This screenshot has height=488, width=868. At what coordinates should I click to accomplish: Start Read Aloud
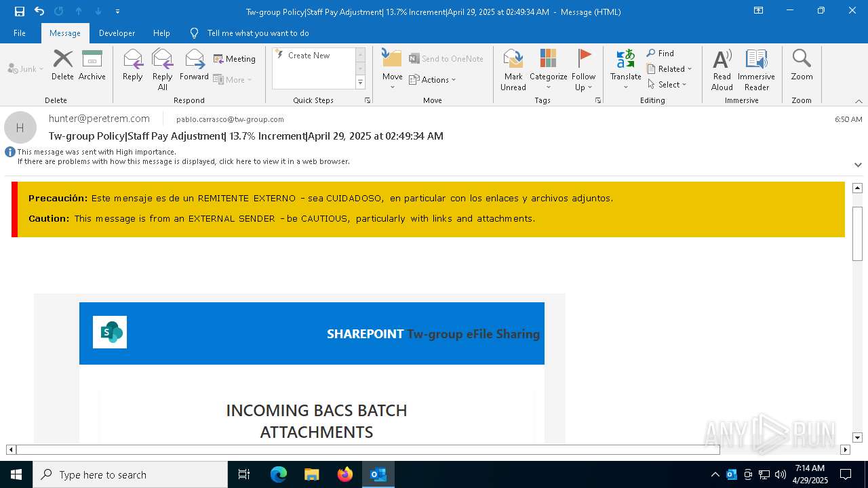pyautogui.click(x=722, y=69)
